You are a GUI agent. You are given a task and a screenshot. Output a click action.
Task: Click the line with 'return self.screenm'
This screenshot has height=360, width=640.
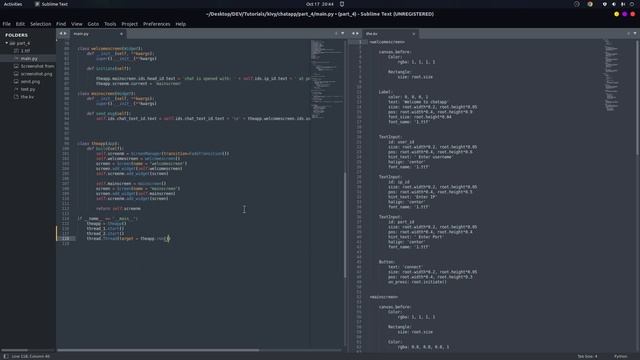pyautogui.click(x=118, y=209)
